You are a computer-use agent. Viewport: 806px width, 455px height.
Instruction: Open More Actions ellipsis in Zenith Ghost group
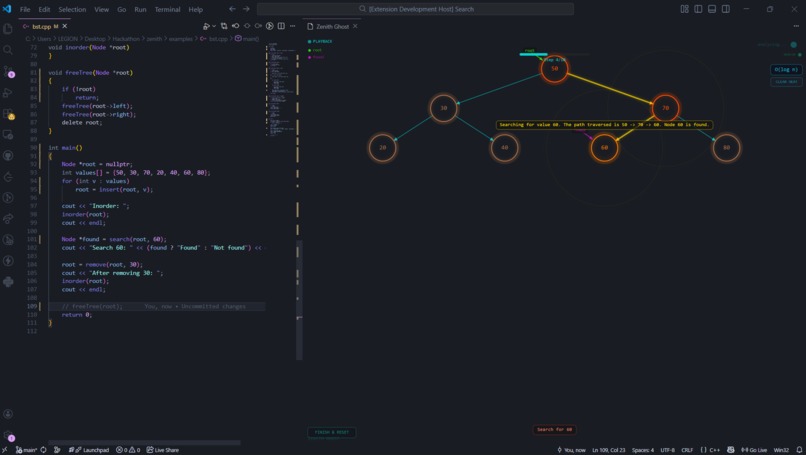(x=796, y=26)
